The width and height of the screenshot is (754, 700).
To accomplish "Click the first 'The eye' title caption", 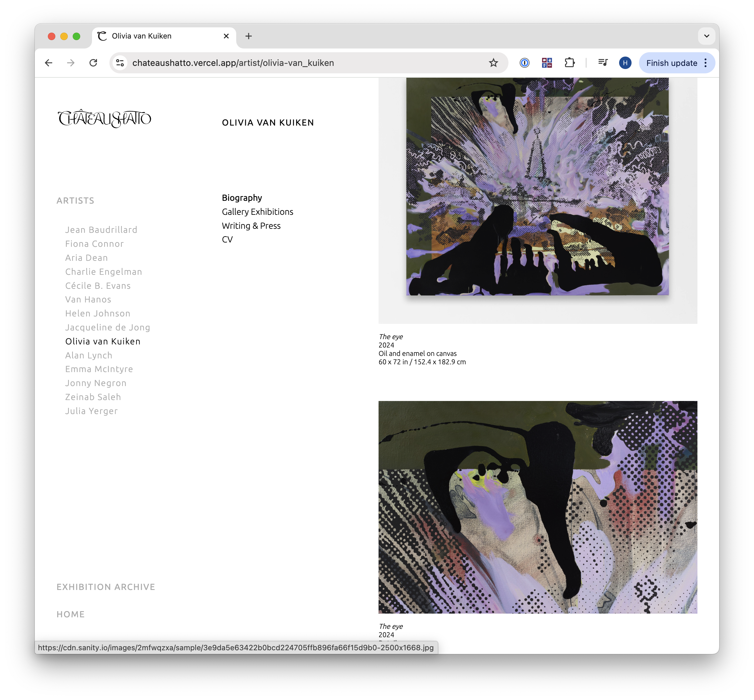I will tap(390, 337).
